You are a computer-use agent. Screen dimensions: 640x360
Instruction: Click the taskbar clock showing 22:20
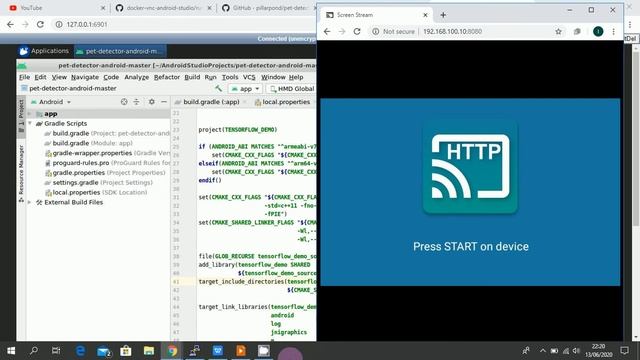tap(598, 351)
